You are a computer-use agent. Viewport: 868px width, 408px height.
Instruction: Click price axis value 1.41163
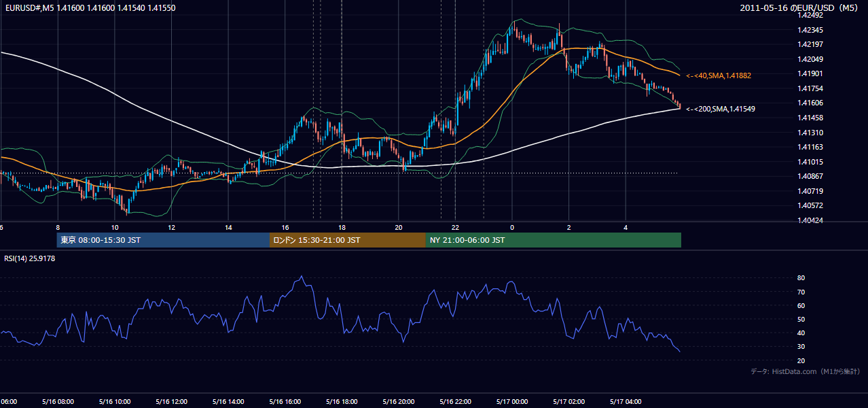click(x=810, y=147)
